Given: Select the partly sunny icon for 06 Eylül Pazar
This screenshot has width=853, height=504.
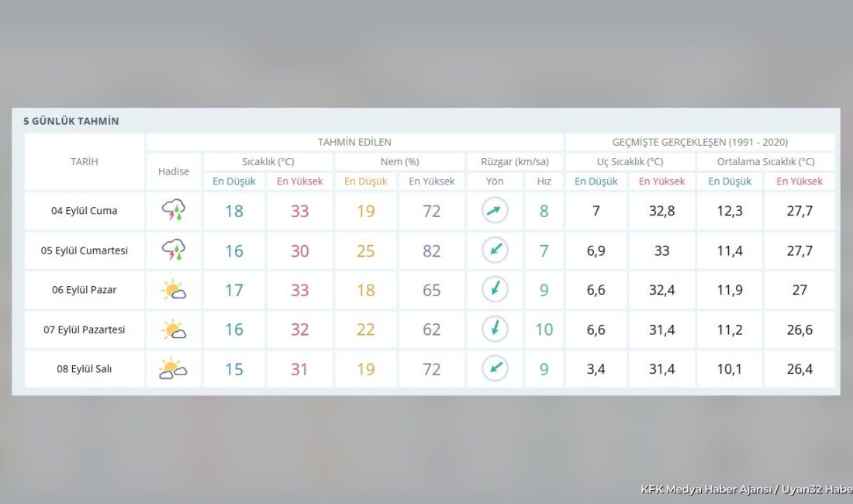Looking at the screenshot, I should (174, 290).
